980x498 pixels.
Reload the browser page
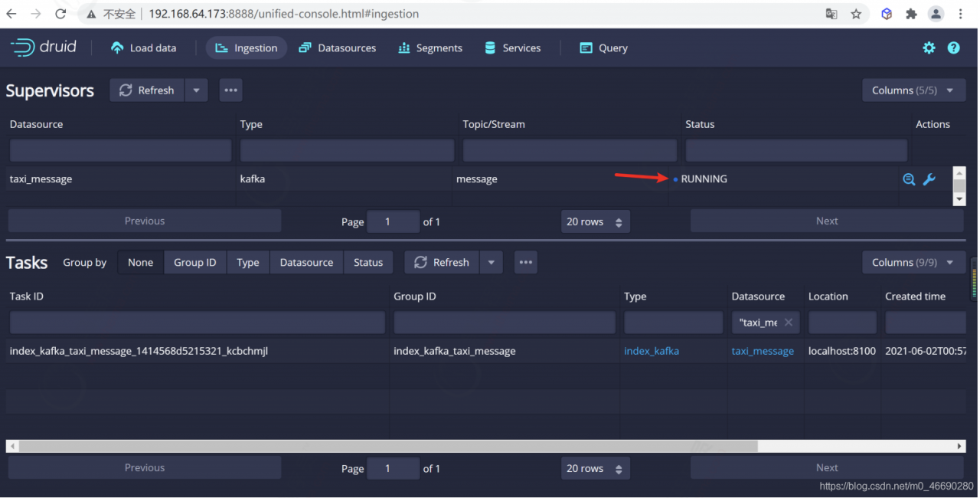[60, 14]
